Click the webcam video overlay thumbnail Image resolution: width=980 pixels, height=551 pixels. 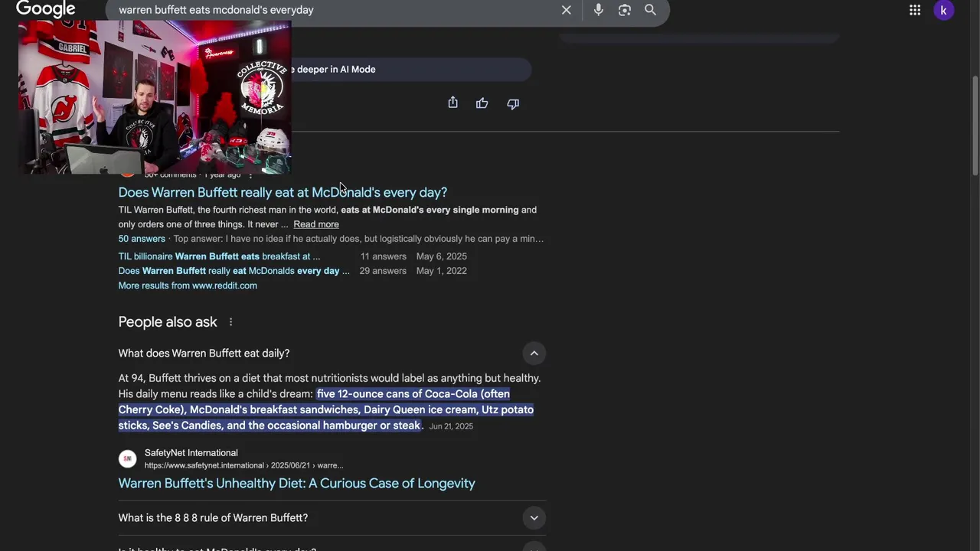[x=155, y=97]
